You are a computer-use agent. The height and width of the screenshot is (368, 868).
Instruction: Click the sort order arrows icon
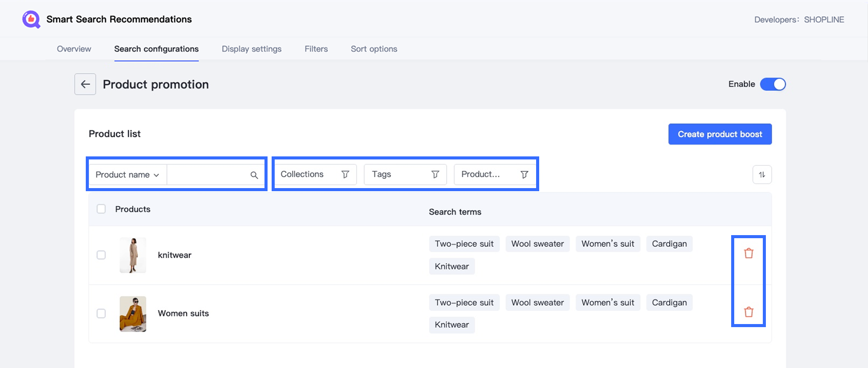click(762, 175)
